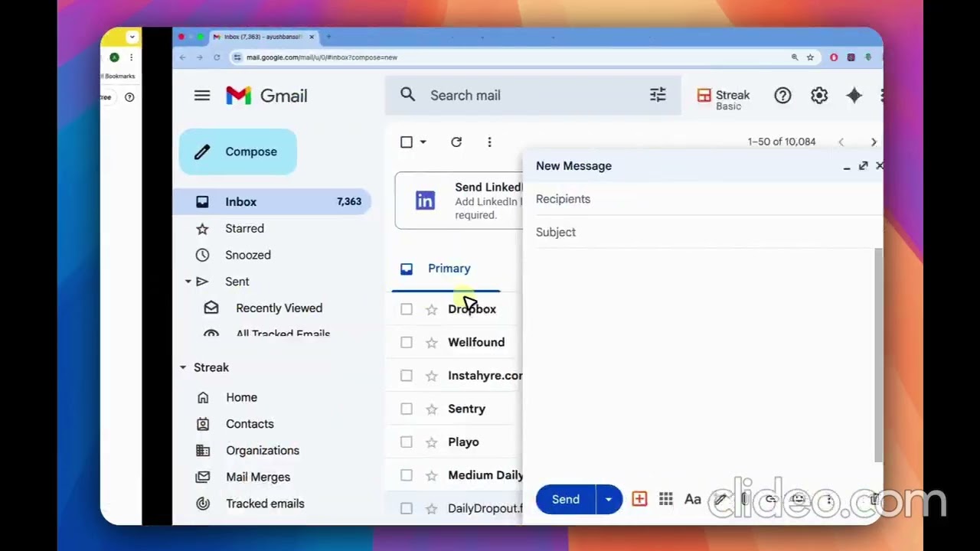Open Streak Home

coord(241,397)
